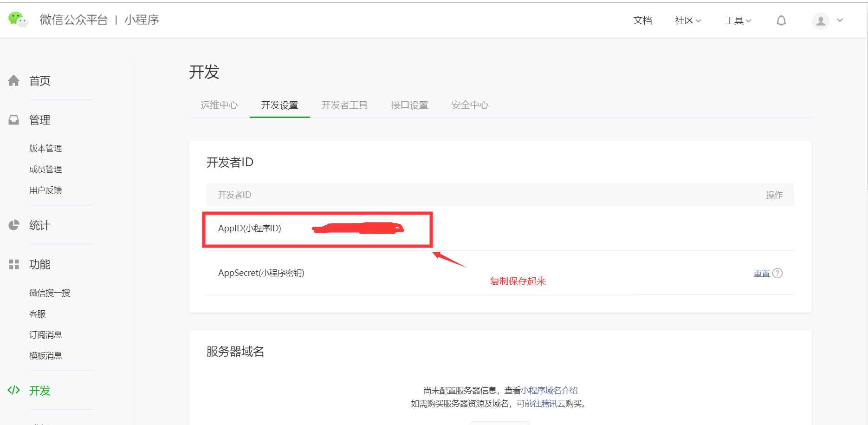Open the 工具 dropdown menu

coord(738,20)
